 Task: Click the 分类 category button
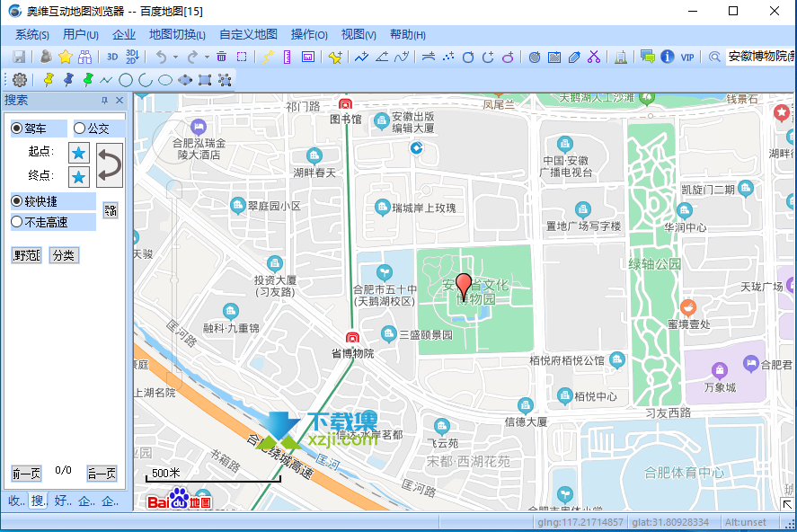point(64,255)
